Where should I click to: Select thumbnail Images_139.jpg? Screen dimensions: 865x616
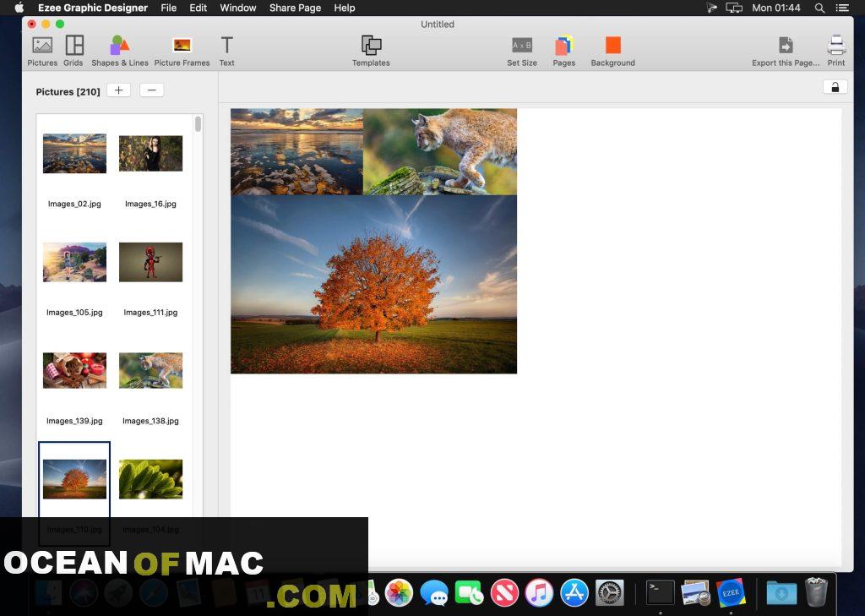[x=74, y=370]
